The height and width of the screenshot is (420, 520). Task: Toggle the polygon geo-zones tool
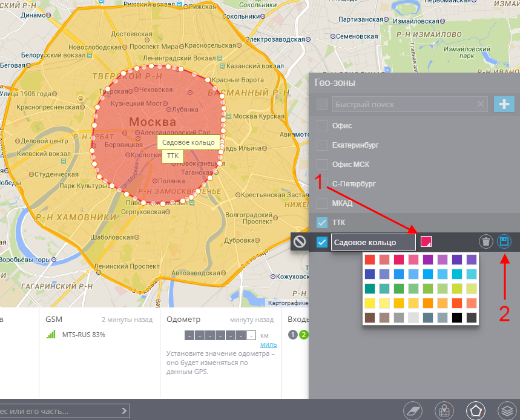(476, 412)
